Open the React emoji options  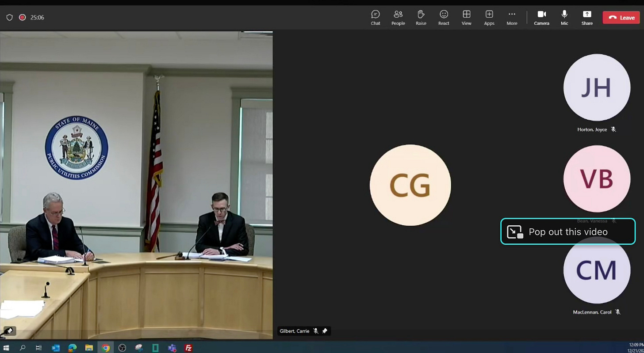444,18
